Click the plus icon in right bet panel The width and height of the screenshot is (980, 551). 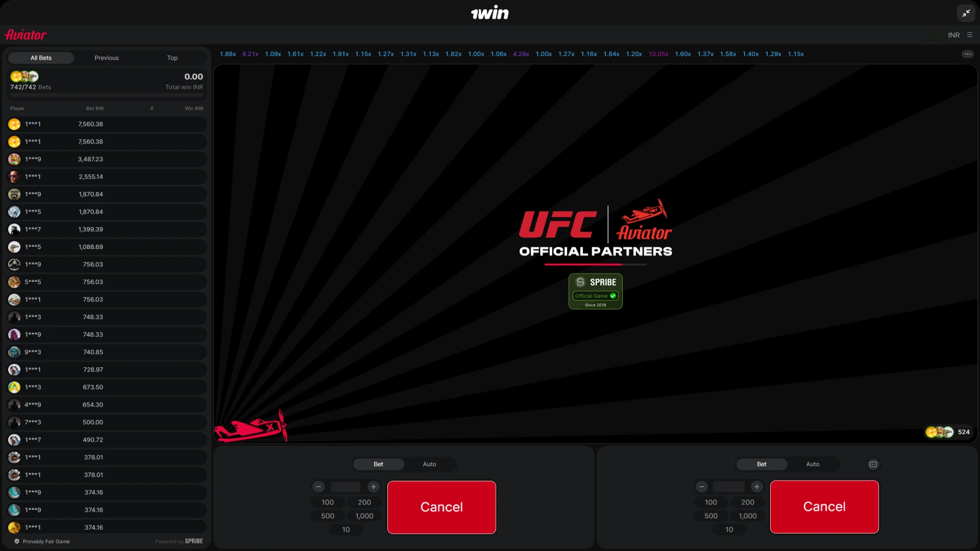pos(757,487)
